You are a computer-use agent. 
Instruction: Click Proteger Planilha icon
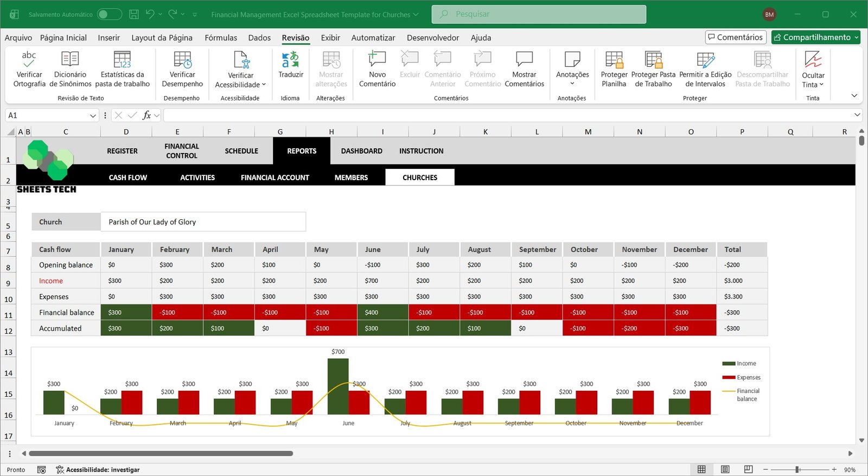pos(614,60)
